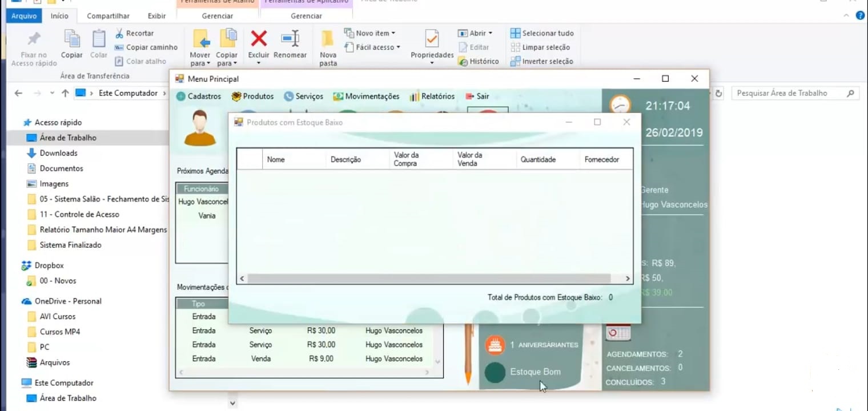This screenshot has height=411, width=868.
Task: Click the R$ 9,00 cell in Movimentações
Action: 322,358
